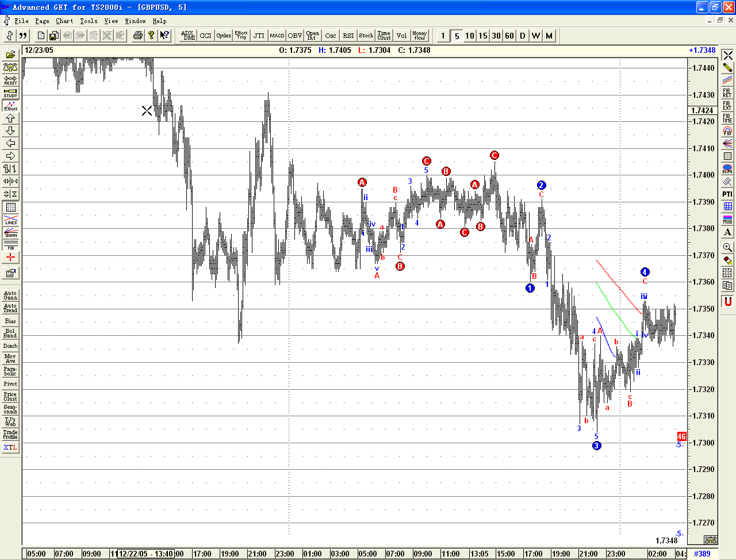The width and height of the screenshot is (736, 560).
Task: Click the down arrow button
Action: [x=10, y=131]
